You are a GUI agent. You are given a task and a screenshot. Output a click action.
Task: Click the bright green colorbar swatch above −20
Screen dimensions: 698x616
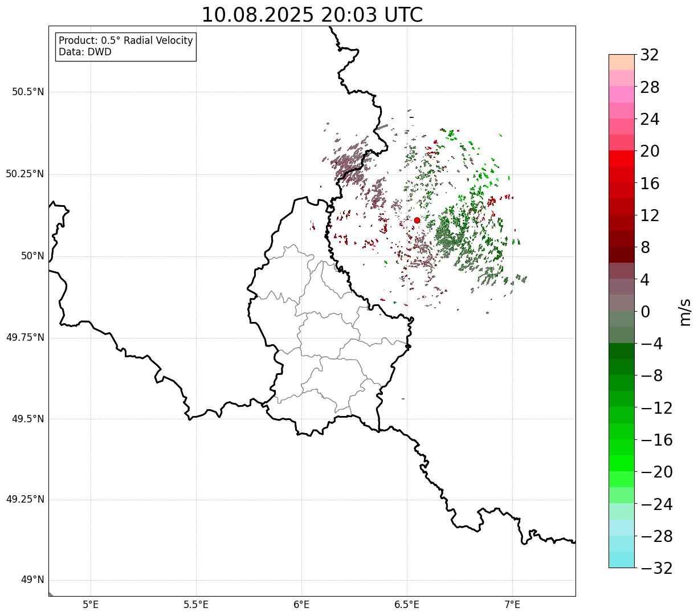[x=622, y=463]
